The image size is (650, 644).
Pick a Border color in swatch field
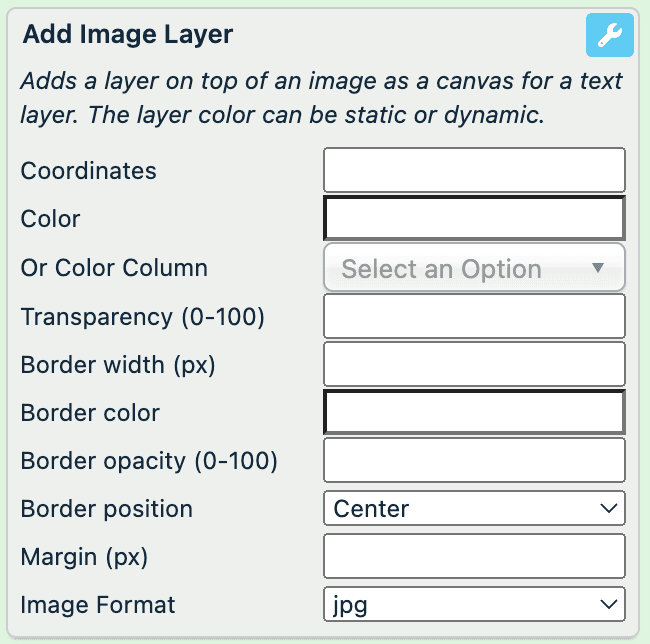[x=474, y=412]
